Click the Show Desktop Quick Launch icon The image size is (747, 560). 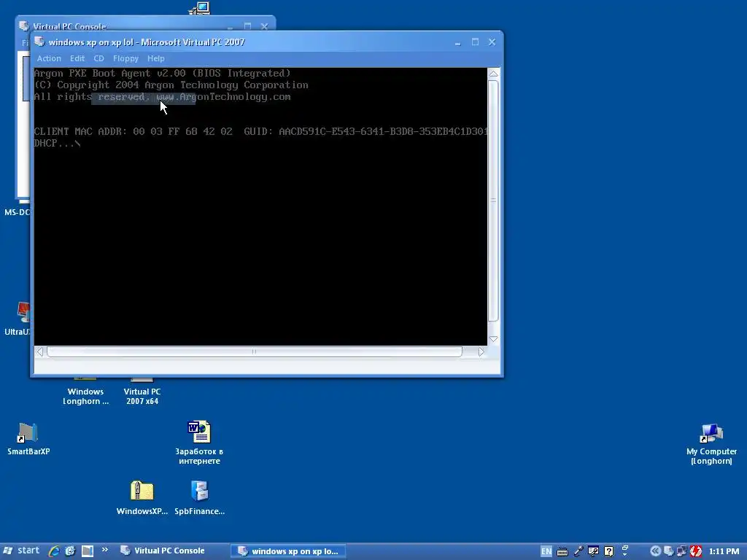pyautogui.click(x=88, y=551)
